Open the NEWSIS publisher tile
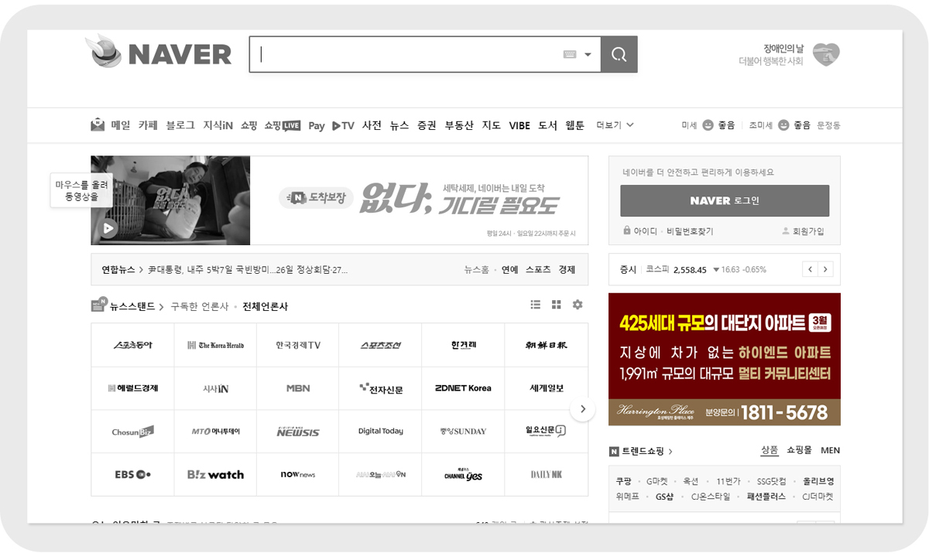Viewport: 929px width, 560px height. click(x=298, y=432)
